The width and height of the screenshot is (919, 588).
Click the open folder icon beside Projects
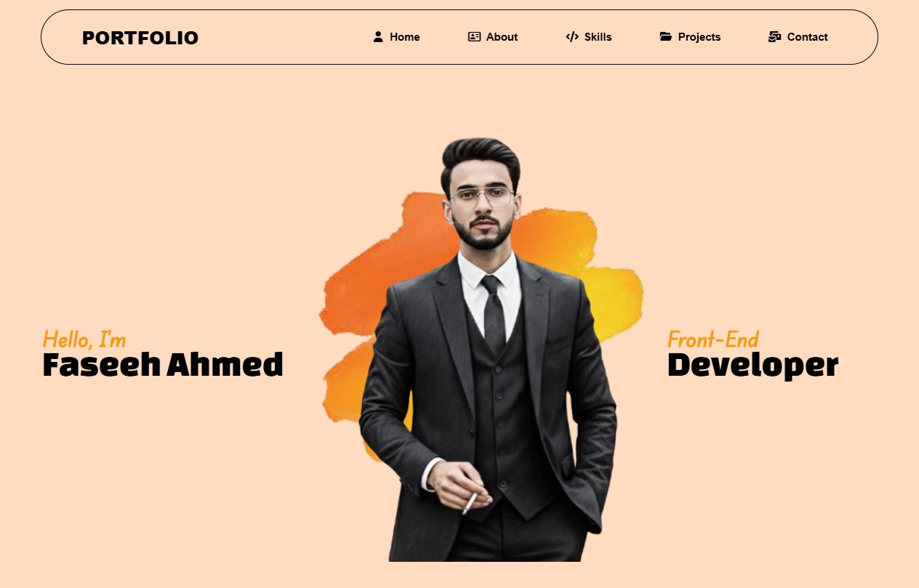pyautogui.click(x=666, y=37)
